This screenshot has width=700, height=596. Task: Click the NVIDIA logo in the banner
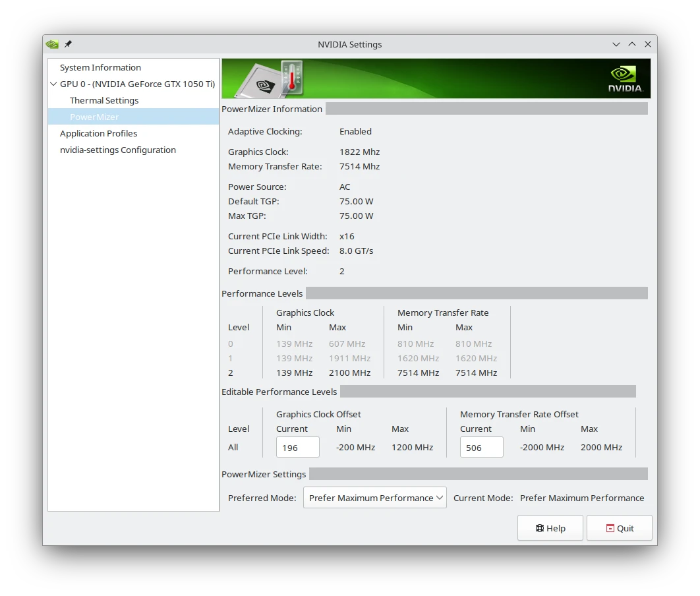click(624, 79)
